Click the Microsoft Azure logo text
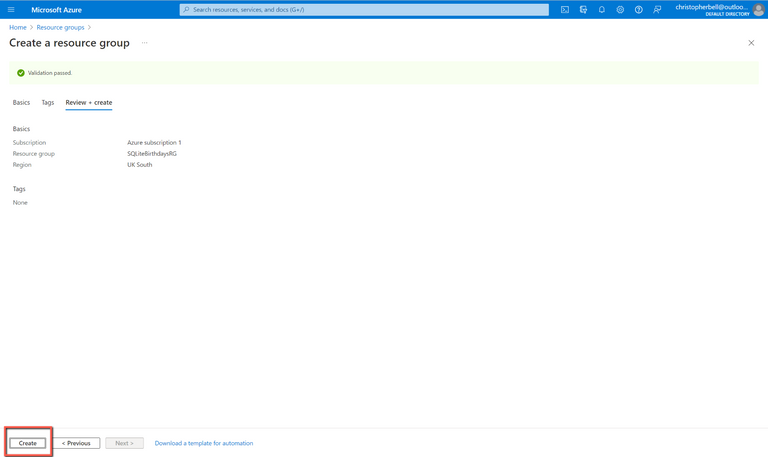Image resolution: width=768 pixels, height=457 pixels. [x=56, y=10]
